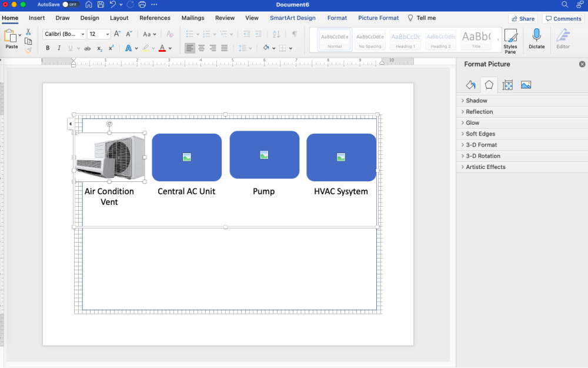Enable strikethrough formatting
Viewport: 588px width, 368px height.
click(88, 48)
